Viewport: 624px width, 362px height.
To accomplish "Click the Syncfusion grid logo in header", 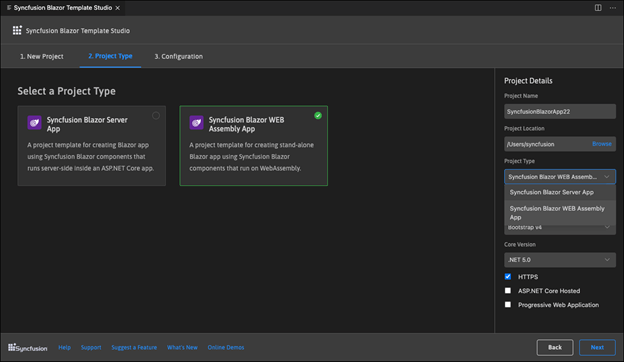I will [x=17, y=30].
